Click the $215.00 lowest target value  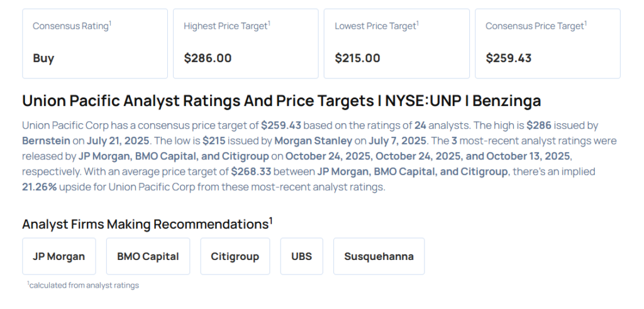pos(357,58)
